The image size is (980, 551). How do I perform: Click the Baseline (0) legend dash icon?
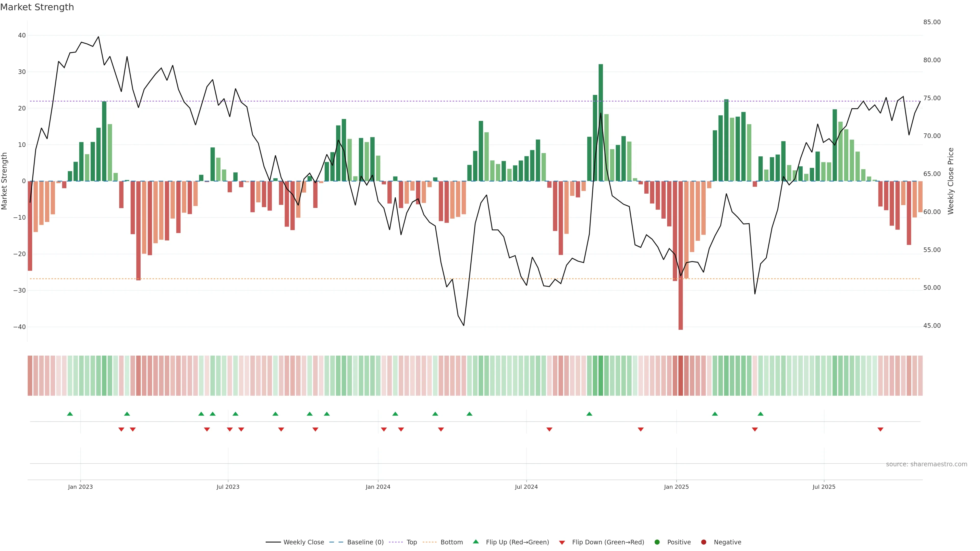coord(336,542)
